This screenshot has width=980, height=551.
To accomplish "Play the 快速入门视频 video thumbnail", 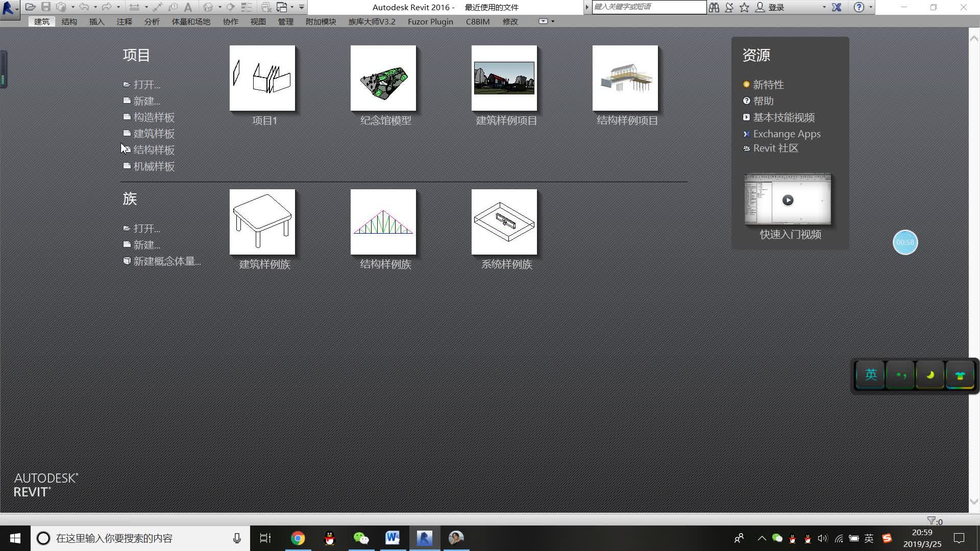I will 788,199.
